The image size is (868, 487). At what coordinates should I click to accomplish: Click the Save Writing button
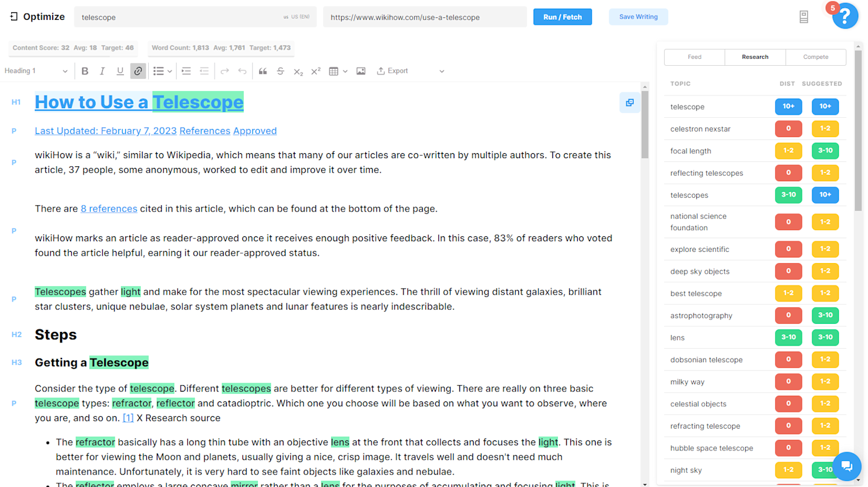coord(638,17)
